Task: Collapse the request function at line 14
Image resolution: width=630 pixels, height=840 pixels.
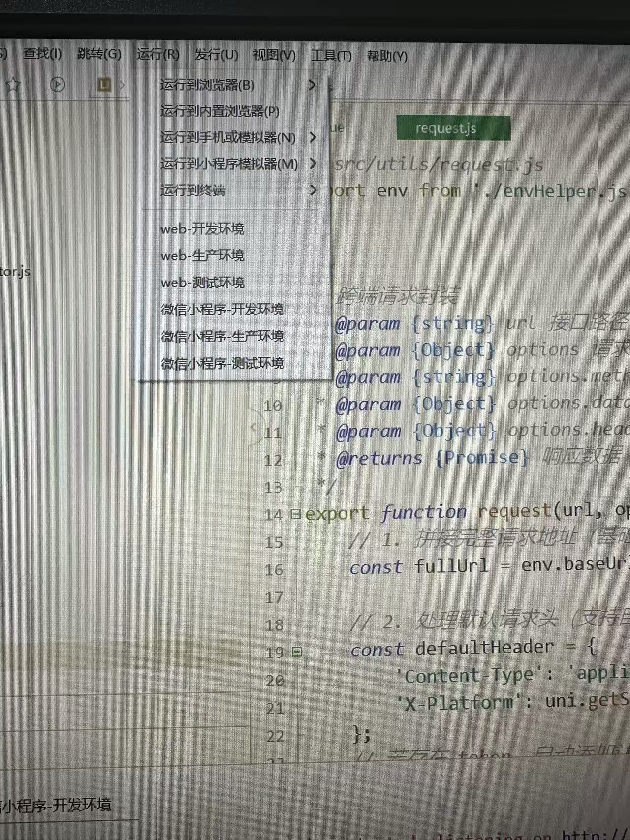Action: click(295, 514)
